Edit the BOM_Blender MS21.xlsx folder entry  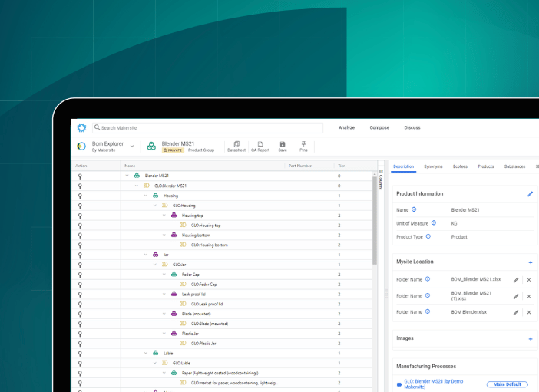(x=516, y=280)
